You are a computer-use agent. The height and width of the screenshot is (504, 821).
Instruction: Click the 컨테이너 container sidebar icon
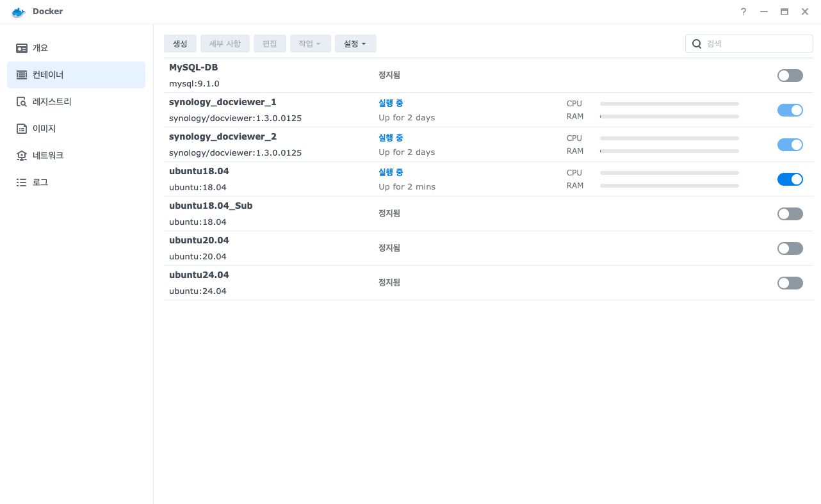tap(22, 75)
